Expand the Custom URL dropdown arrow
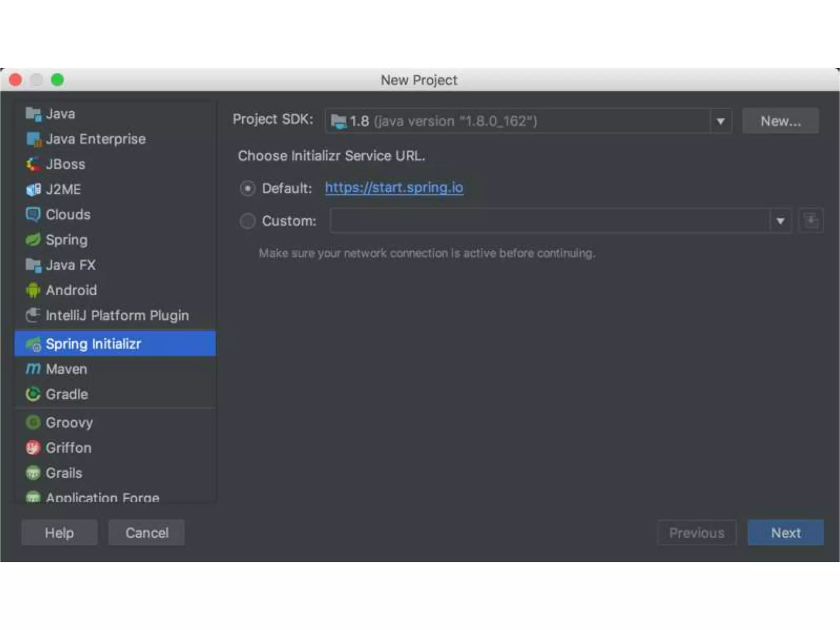 (x=780, y=221)
